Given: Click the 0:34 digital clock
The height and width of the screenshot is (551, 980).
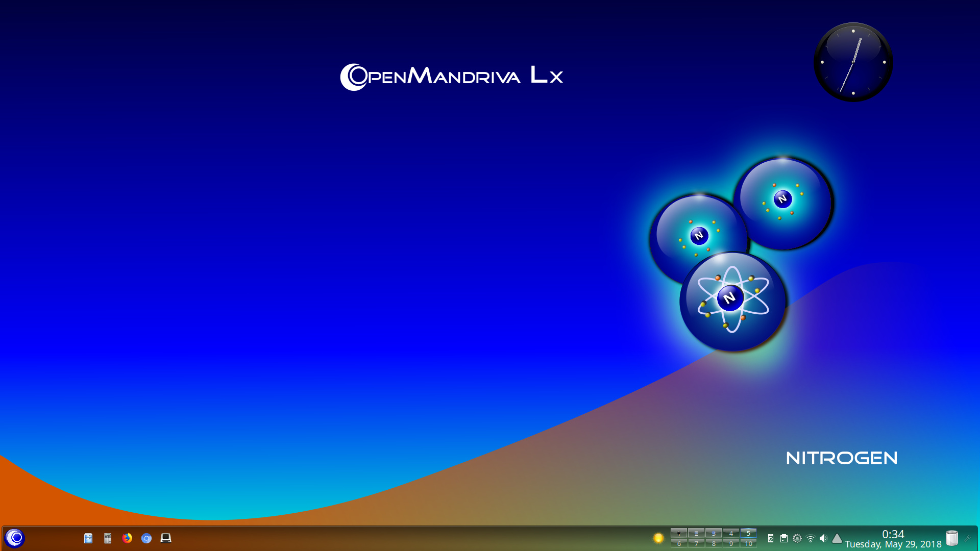Looking at the screenshot, I should [x=893, y=534].
